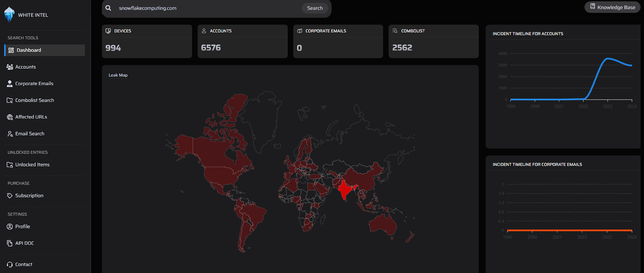Click the Corporate Emails card icon
Screen dimensions: 644x273
click(x=299, y=31)
